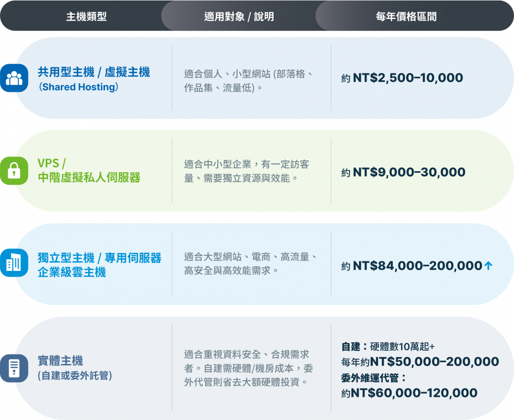Viewport: 514px width, 420px height.
Task: Click the NT$2,500–10,000 price link
Action: [401, 78]
